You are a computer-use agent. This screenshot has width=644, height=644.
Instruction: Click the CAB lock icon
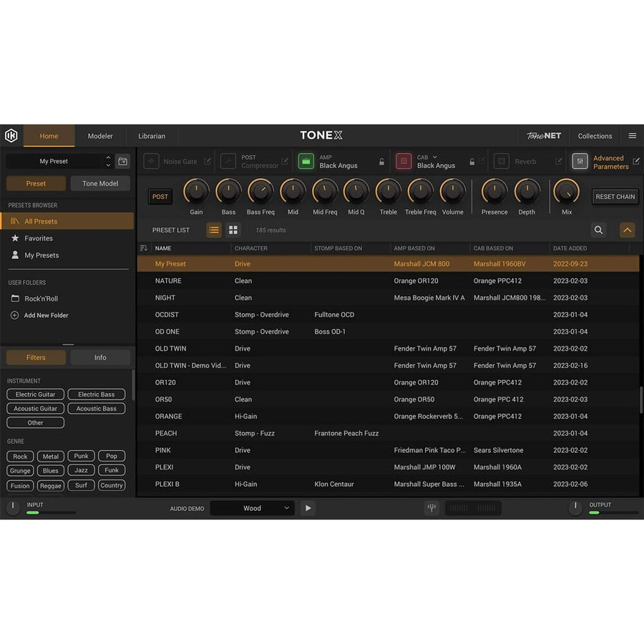point(472,162)
